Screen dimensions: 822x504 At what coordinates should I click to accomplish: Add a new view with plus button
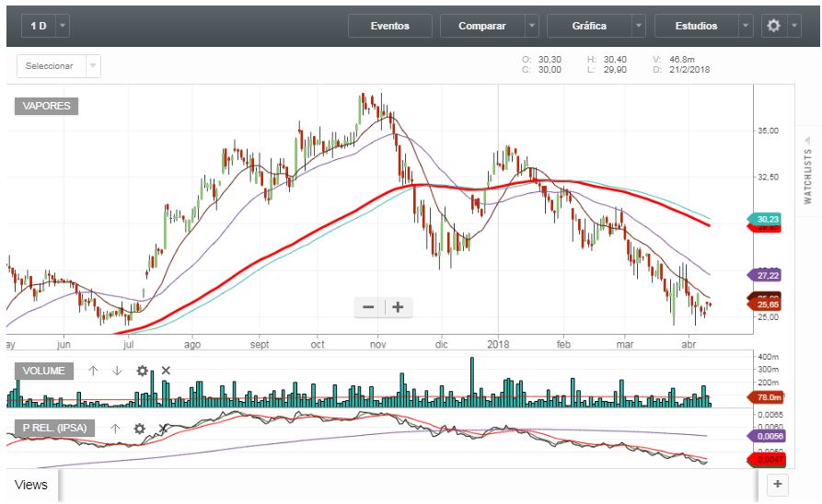pyautogui.click(x=777, y=484)
